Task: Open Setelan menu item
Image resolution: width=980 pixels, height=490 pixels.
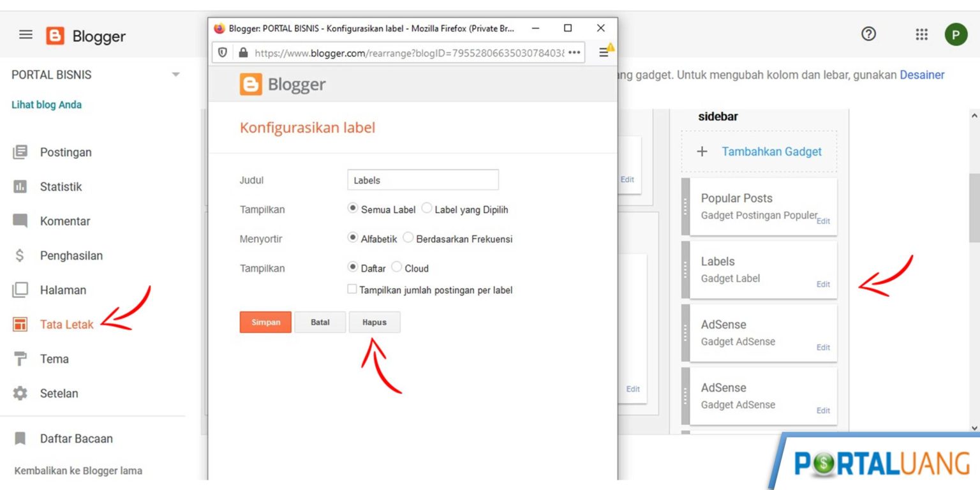Action: tap(59, 393)
